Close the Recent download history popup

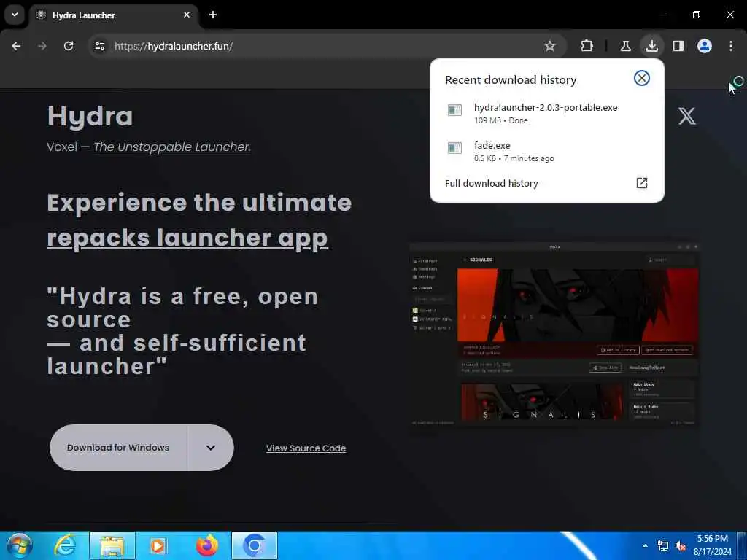(642, 78)
